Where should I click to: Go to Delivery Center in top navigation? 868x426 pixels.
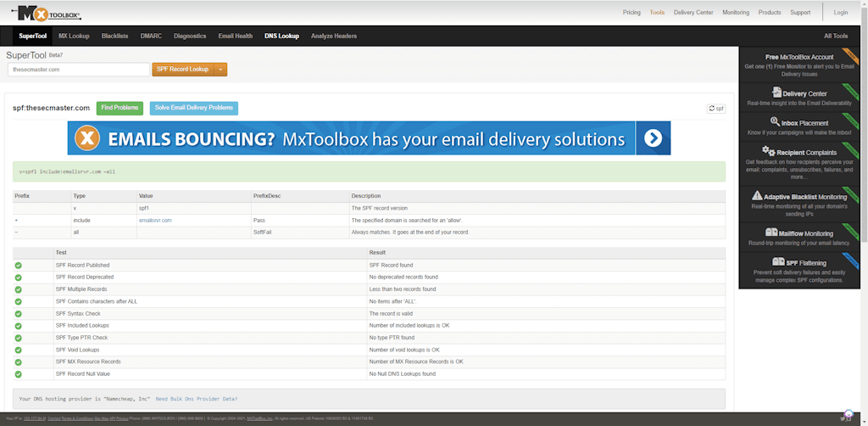(x=693, y=12)
